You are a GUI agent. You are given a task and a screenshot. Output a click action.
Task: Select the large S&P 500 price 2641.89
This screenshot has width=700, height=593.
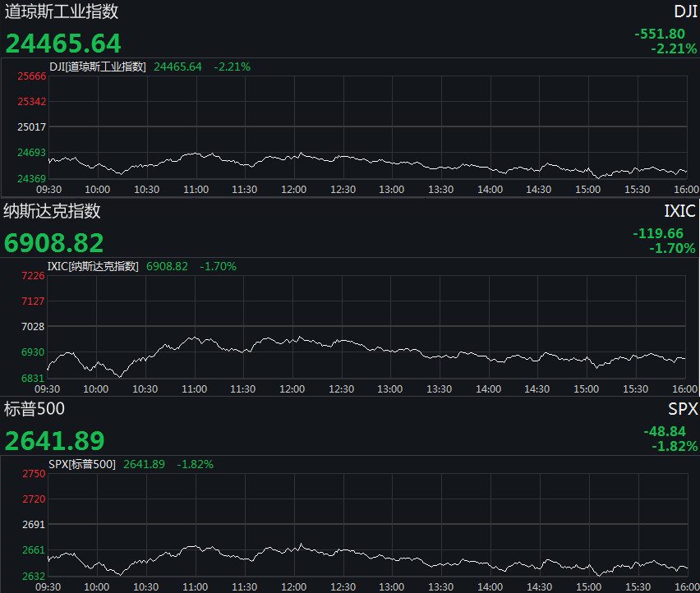point(55,441)
